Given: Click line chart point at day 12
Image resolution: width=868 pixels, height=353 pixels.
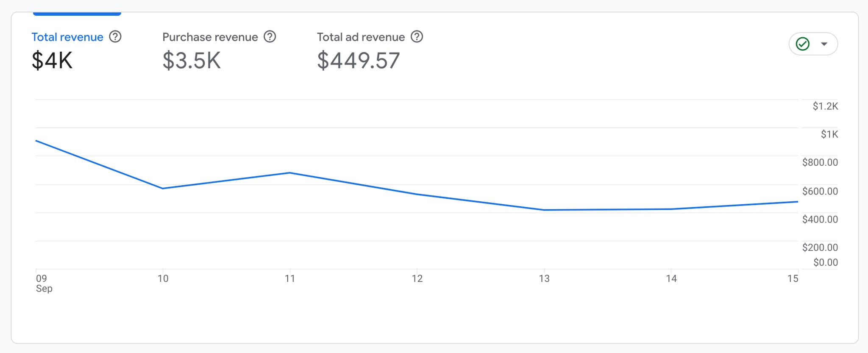Looking at the screenshot, I should click(417, 194).
